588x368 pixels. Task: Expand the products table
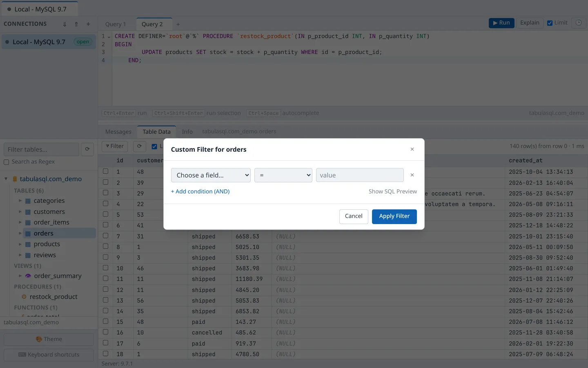(x=20, y=244)
